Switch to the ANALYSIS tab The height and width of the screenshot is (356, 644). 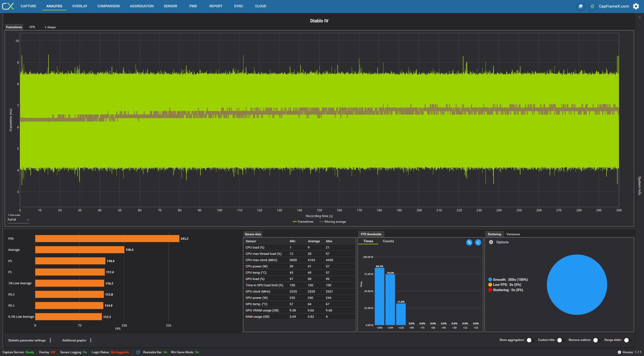tap(54, 6)
